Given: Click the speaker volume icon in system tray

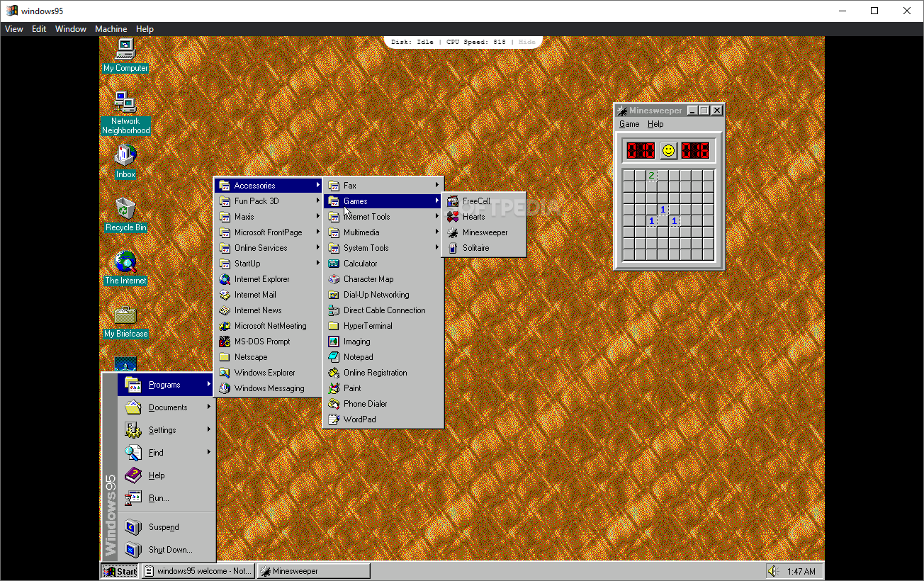Looking at the screenshot, I should tap(773, 571).
